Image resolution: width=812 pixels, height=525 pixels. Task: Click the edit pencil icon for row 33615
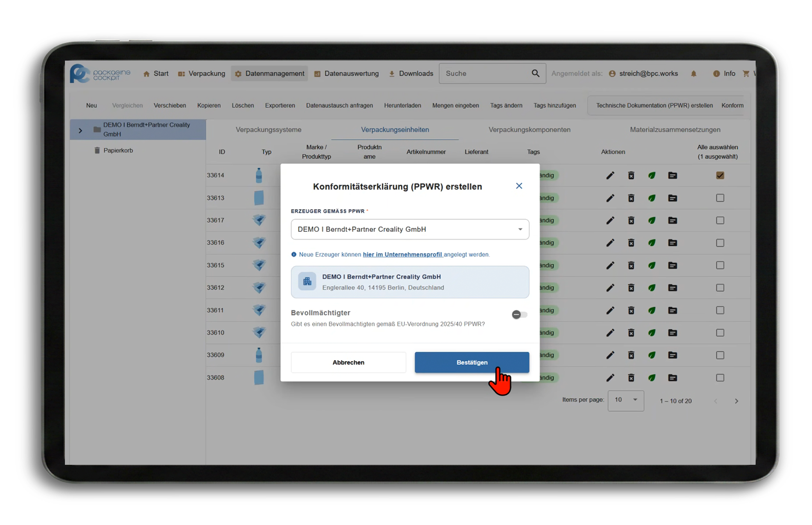click(x=610, y=265)
